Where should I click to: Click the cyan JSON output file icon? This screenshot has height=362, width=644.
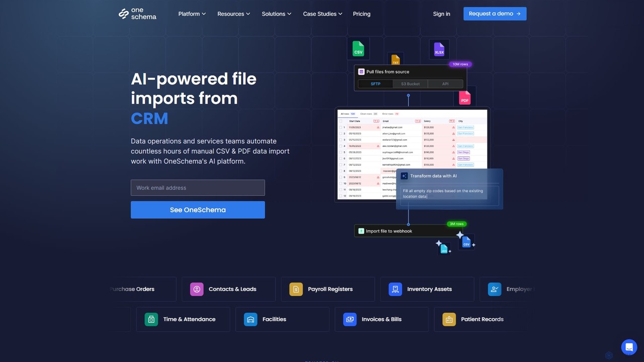pyautogui.click(x=444, y=248)
